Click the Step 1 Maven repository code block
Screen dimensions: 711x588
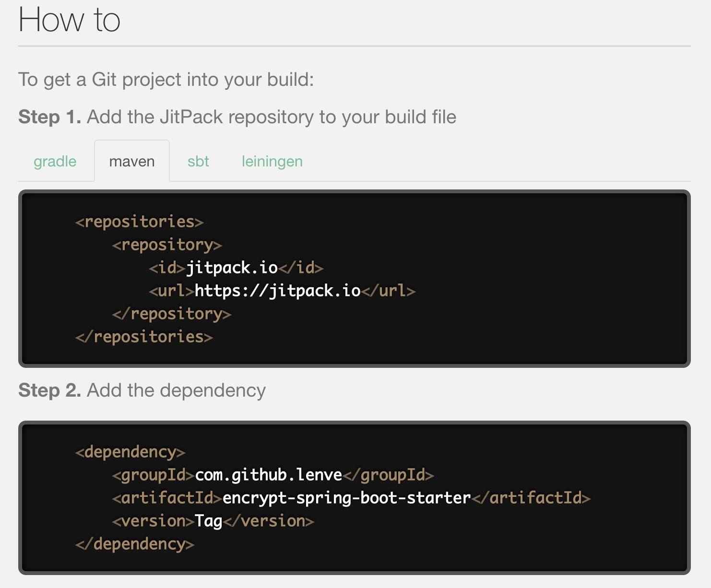point(355,278)
